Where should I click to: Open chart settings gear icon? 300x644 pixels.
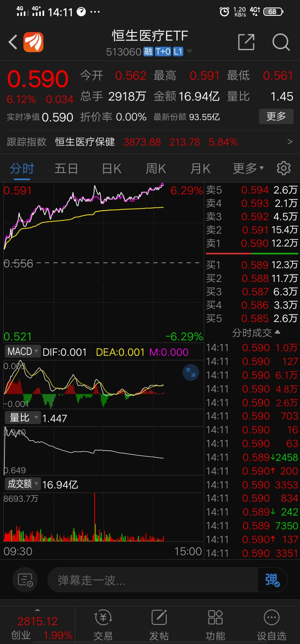pos(284,169)
